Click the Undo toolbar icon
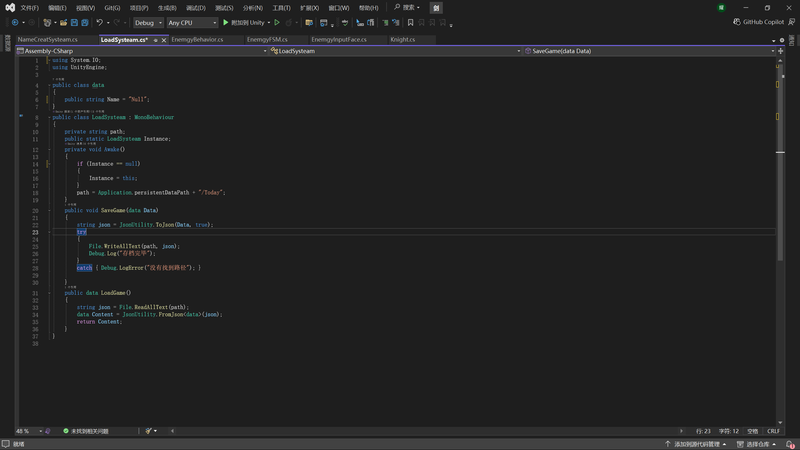Image resolution: width=800 pixels, height=450 pixels. pyautogui.click(x=99, y=22)
